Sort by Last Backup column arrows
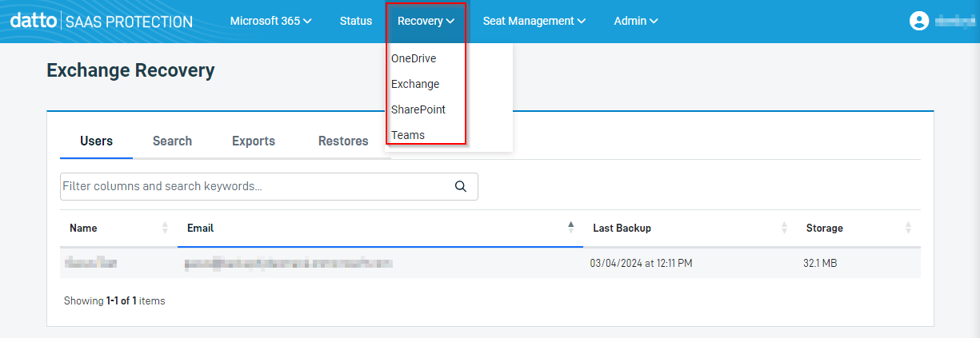980x338 pixels. (784, 228)
